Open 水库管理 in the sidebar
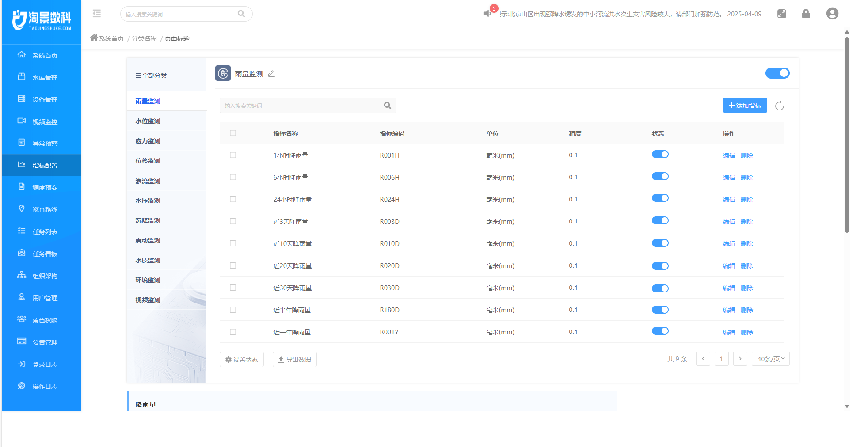The width and height of the screenshot is (868, 447). [x=42, y=77]
